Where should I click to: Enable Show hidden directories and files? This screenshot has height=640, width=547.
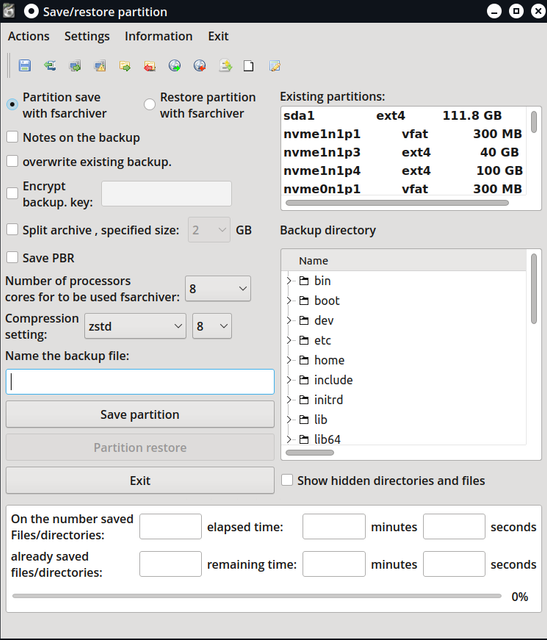point(287,480)
